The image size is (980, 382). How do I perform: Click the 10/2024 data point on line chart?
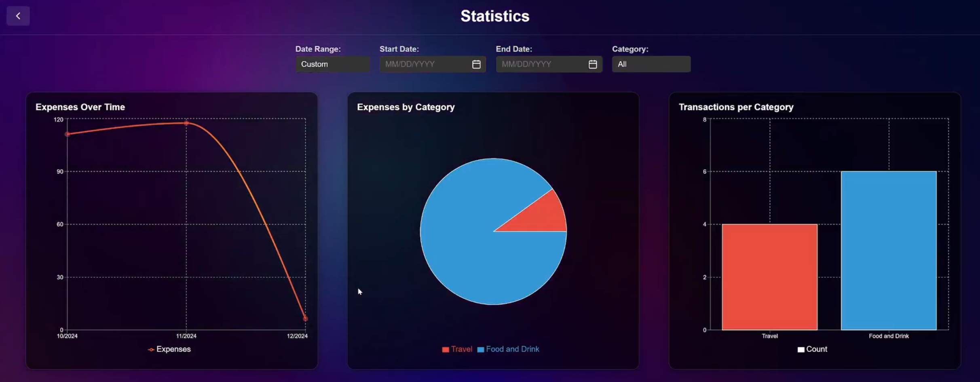tap(68, 134)
